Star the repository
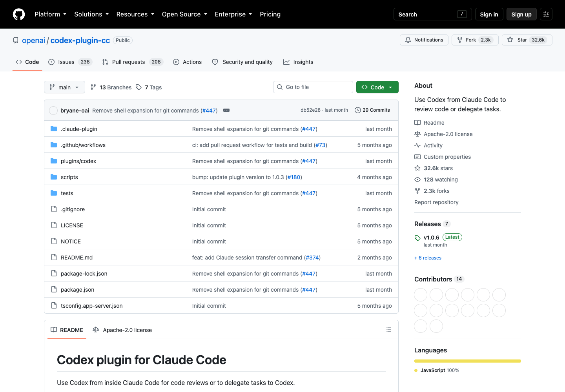The height and width of the screenshot is (392, 565). click(x=527, y=40)
